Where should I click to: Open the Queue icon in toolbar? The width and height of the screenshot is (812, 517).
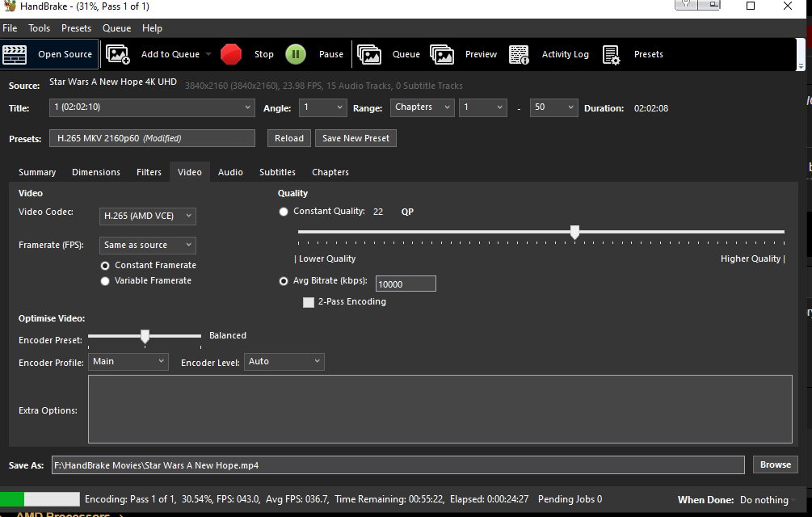click(x=369, y=55)
